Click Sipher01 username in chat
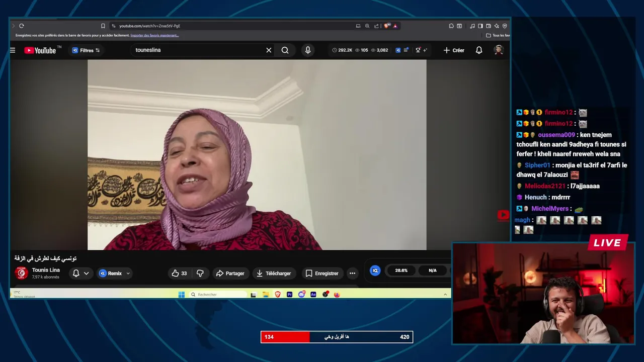 point(537,165)
